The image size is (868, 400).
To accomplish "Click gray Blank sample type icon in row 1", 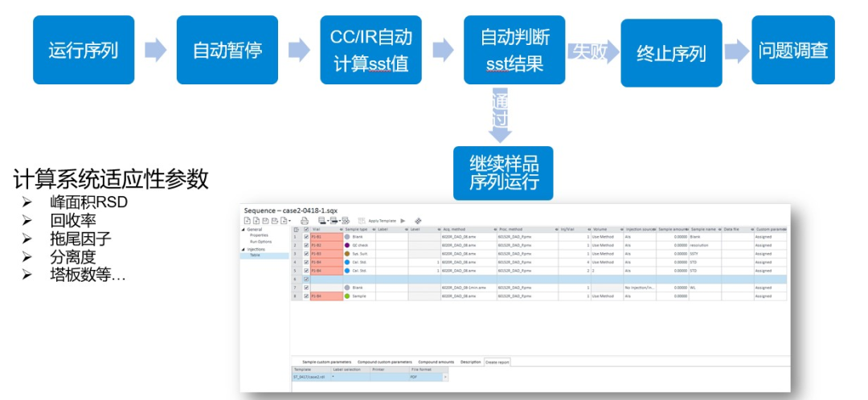I will click(347, 237).
